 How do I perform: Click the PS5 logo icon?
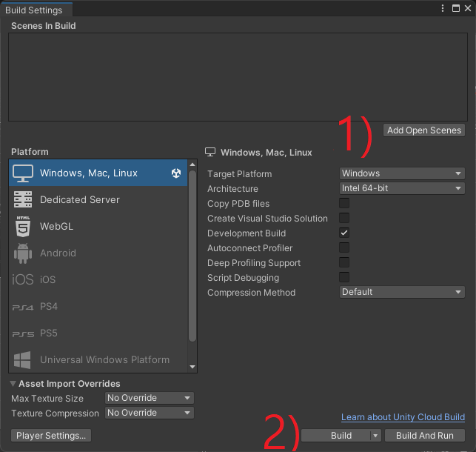[x=23, y=334]
